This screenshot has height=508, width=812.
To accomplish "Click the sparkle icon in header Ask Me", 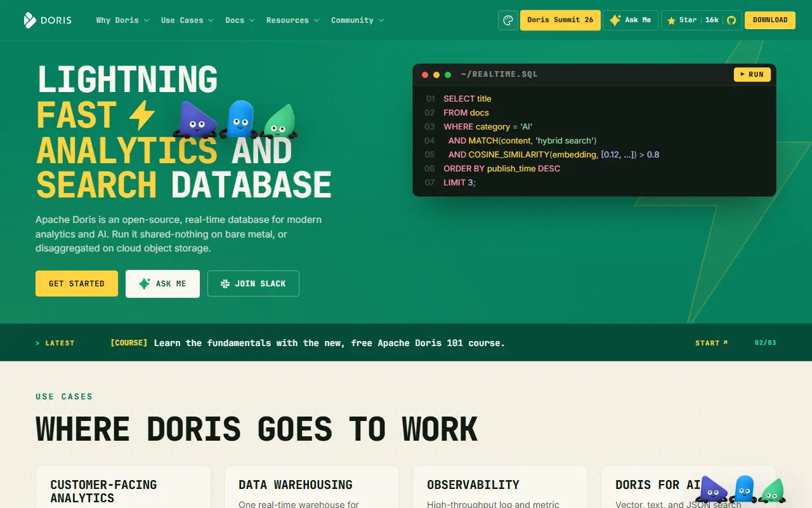I will click(615, 20).
